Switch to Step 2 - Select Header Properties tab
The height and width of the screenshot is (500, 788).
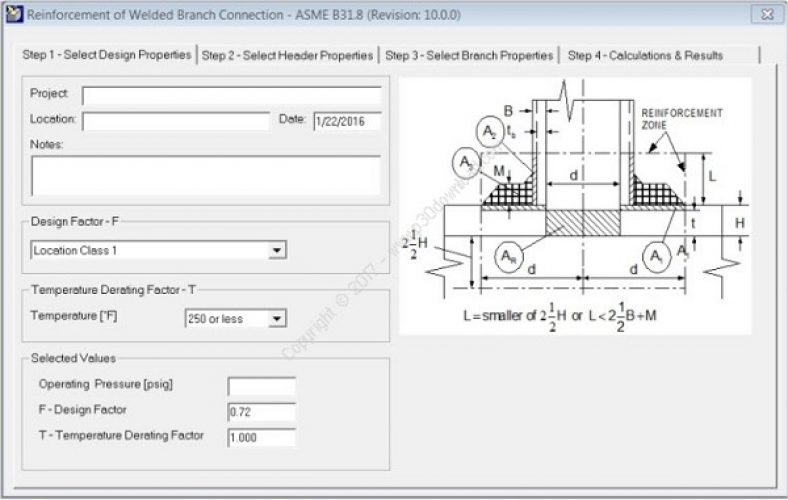[287, 56]
